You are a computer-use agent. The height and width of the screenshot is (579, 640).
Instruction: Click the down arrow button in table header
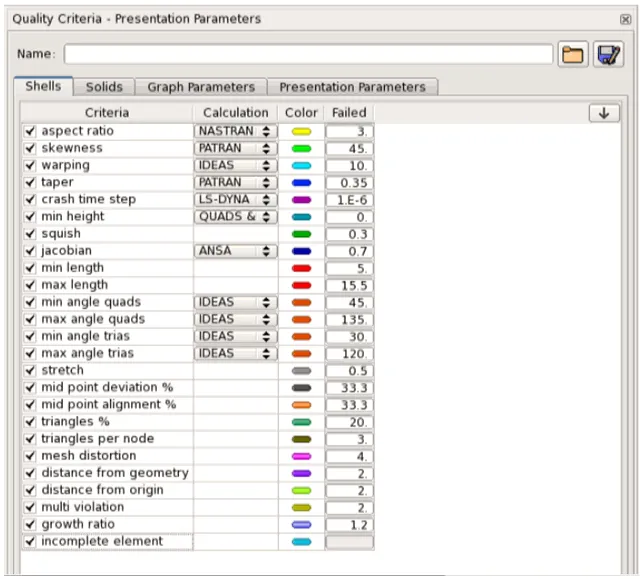tap(604, 113)
